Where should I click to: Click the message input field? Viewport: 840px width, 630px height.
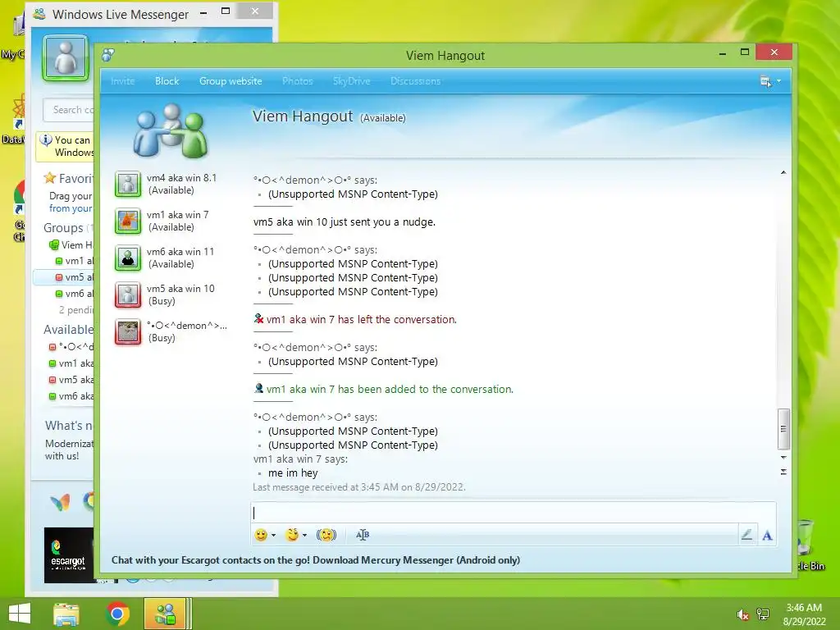click(514, 513)
